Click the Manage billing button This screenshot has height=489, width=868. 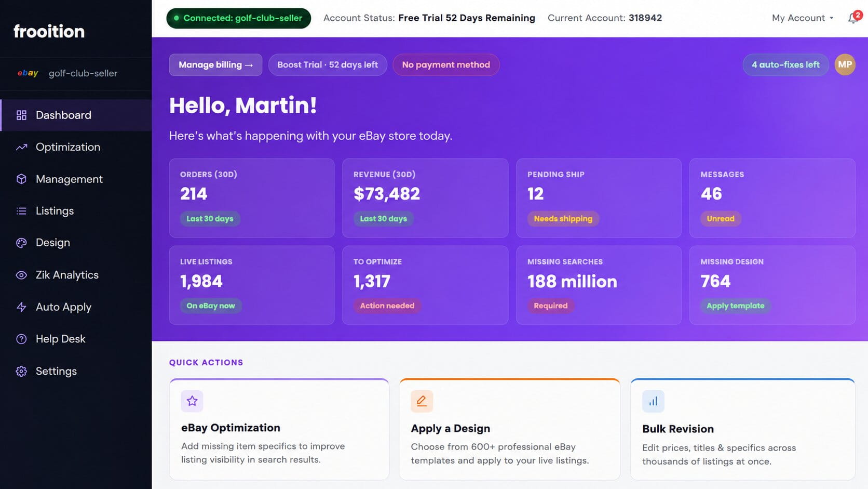click(215, 64)
